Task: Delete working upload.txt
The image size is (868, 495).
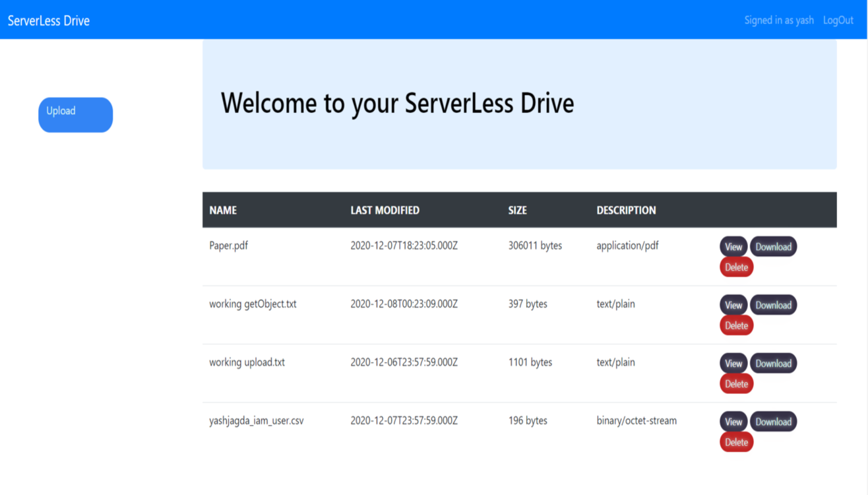Action: pyautogui.click(x=736, y=383)
